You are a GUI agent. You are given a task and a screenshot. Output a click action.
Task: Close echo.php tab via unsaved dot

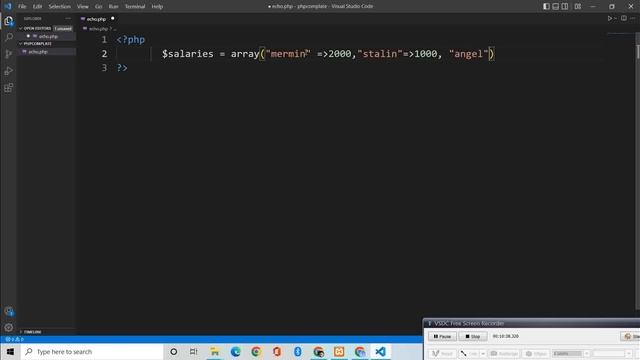[113, 18]
